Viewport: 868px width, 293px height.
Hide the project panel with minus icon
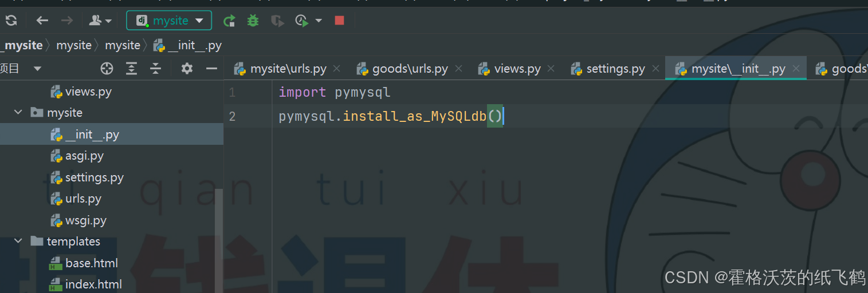(x=211, y=69)
